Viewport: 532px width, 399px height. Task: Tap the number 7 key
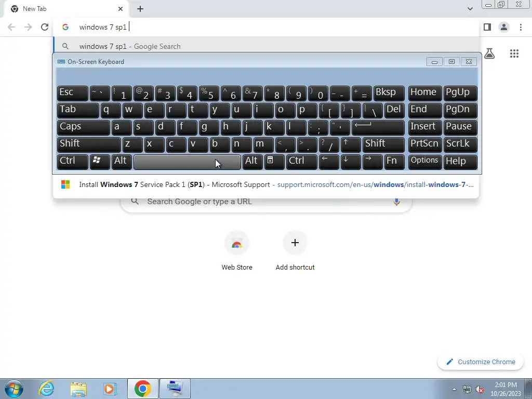[x=252, y=93]
